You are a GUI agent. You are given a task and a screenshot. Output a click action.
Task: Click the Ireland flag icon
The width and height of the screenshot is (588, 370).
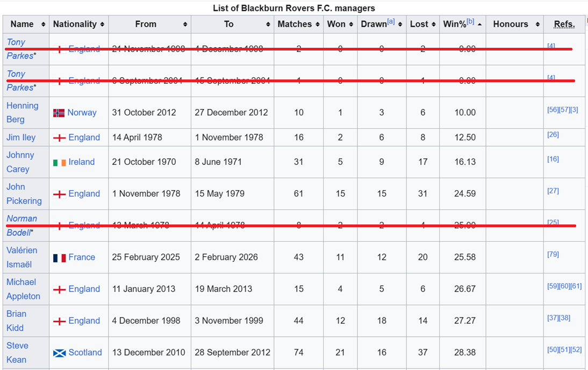pyautogui.click(x=59, y=162)
